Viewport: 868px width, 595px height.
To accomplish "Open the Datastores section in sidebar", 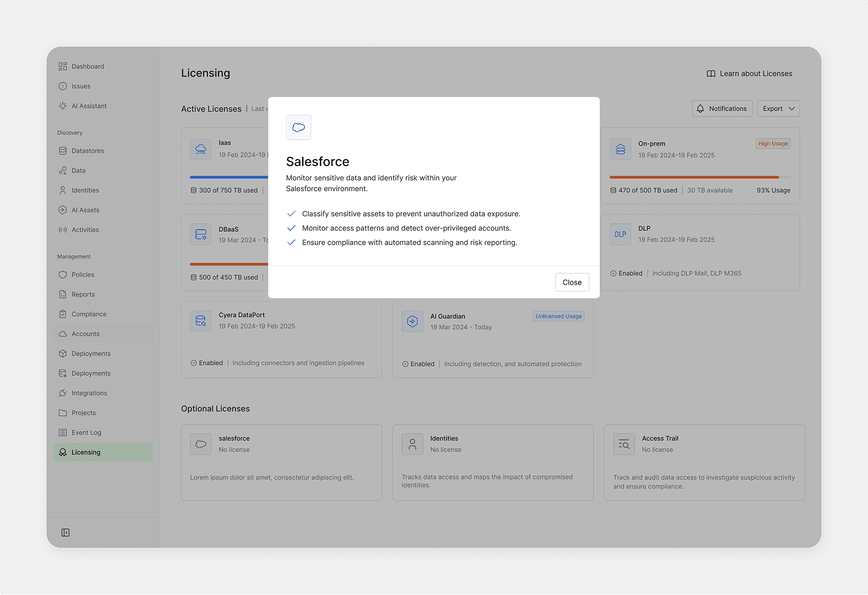I will pyautogui.click(x=87, y=150).
